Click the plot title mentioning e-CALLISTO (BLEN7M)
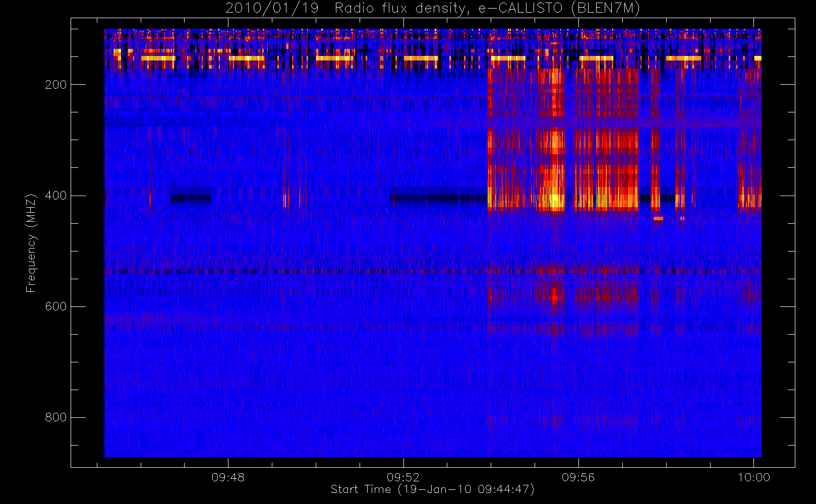816x504 pixels. 433,8
